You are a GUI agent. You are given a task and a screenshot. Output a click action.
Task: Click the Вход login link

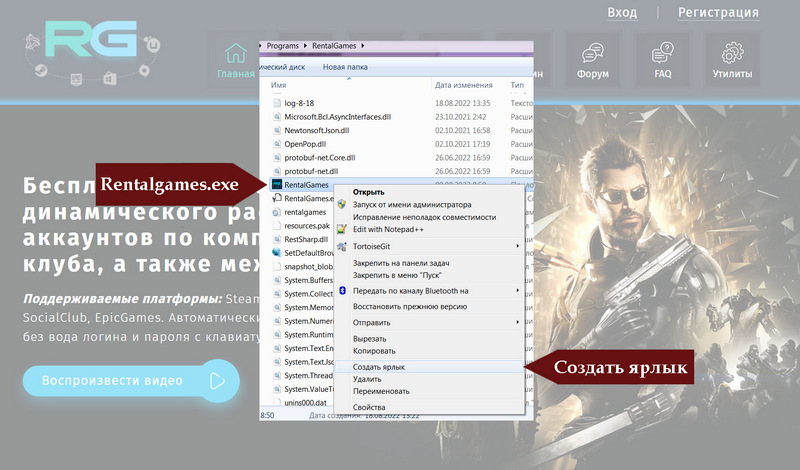pyautogui.click(x=622, y=12)
